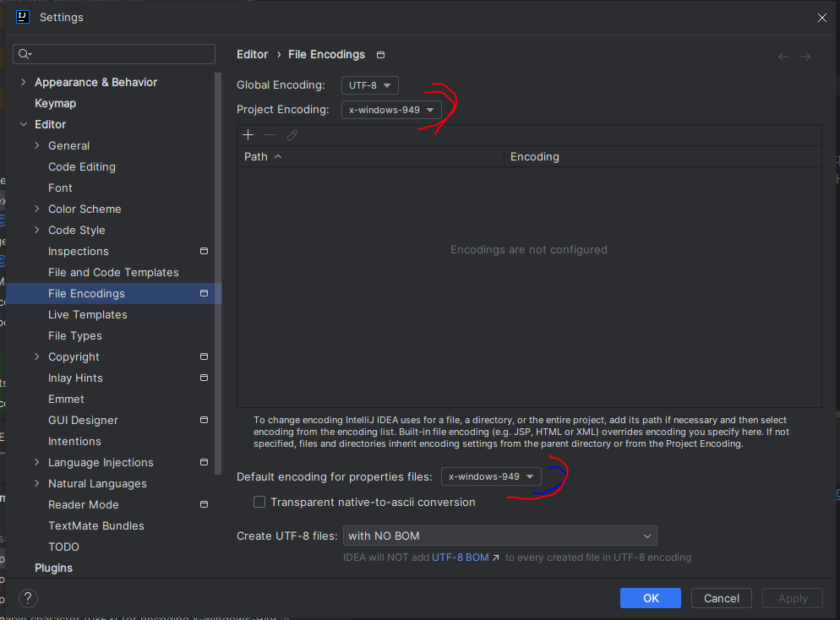Click the forward navigation arrow
The height and width of the screenshot is (620, 840).
[x=805, y=57]
